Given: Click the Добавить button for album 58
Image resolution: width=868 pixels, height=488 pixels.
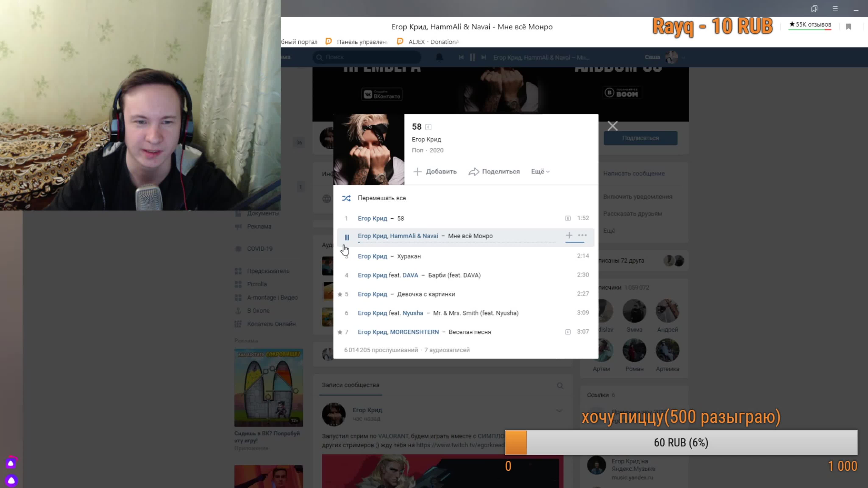Looking at the screenshot, I should [x=435, y=171].
